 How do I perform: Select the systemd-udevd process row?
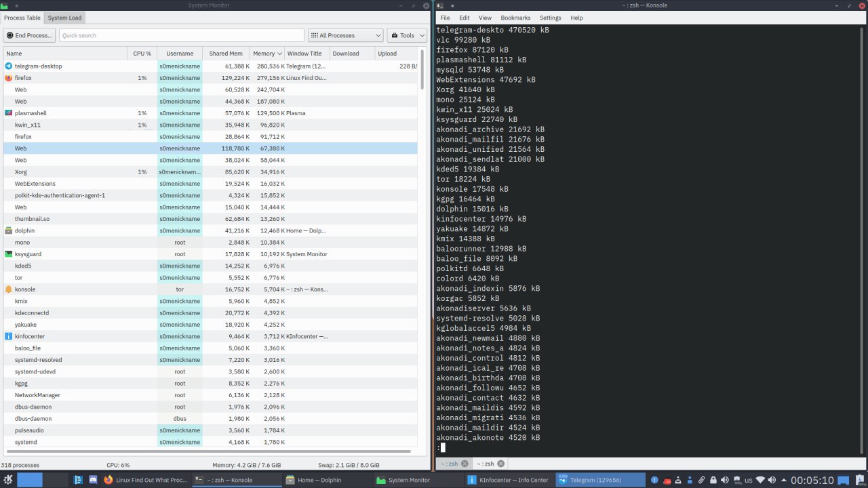point(210,371)
